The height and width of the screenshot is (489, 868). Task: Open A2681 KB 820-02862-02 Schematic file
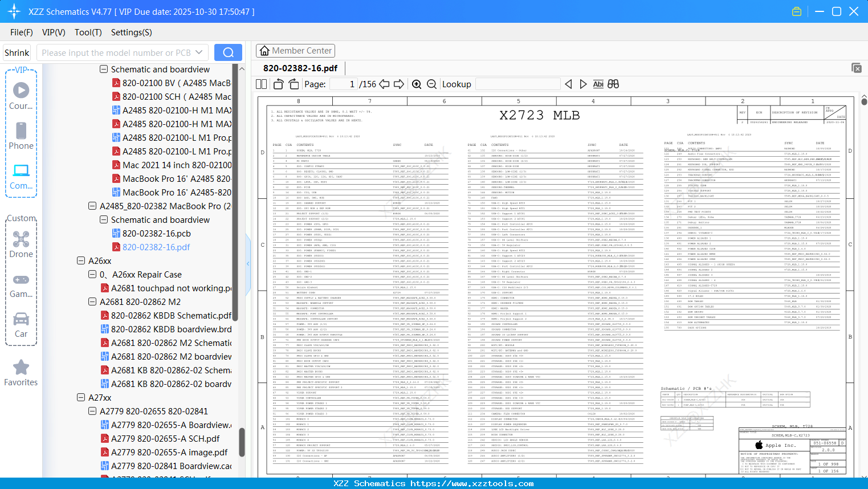point(166,370)
